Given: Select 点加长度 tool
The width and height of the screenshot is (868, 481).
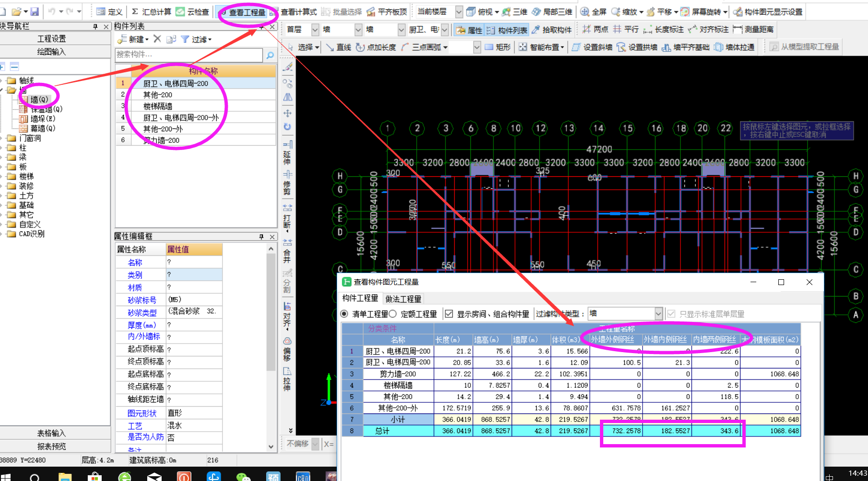Looking at the screenshot, I should [375, 47].
